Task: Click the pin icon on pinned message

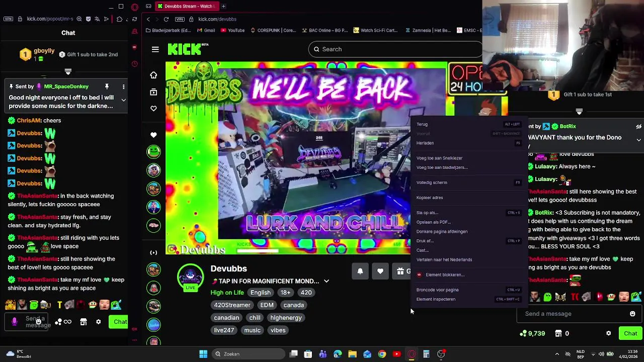Action: coord(107,86)
